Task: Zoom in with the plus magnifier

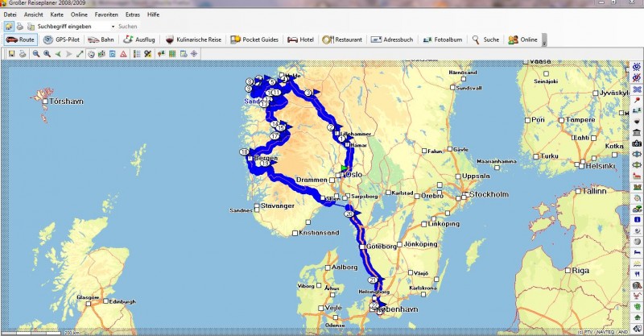Action: coord(47,54)
